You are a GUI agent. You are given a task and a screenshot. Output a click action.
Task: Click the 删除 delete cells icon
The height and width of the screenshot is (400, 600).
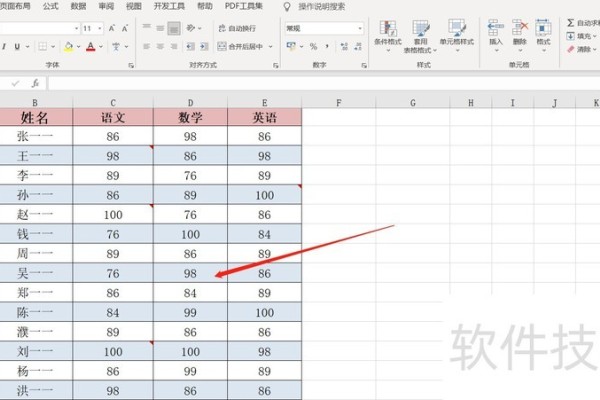(520, 28)
